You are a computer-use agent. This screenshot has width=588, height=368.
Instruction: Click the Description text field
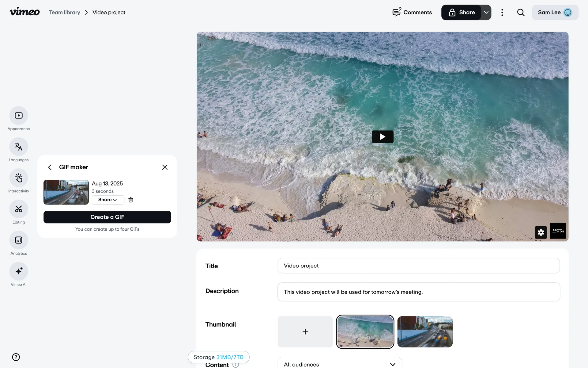(418, 292)
